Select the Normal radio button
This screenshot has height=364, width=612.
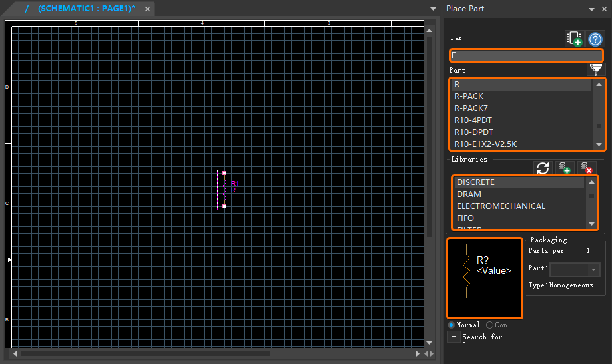452,325
